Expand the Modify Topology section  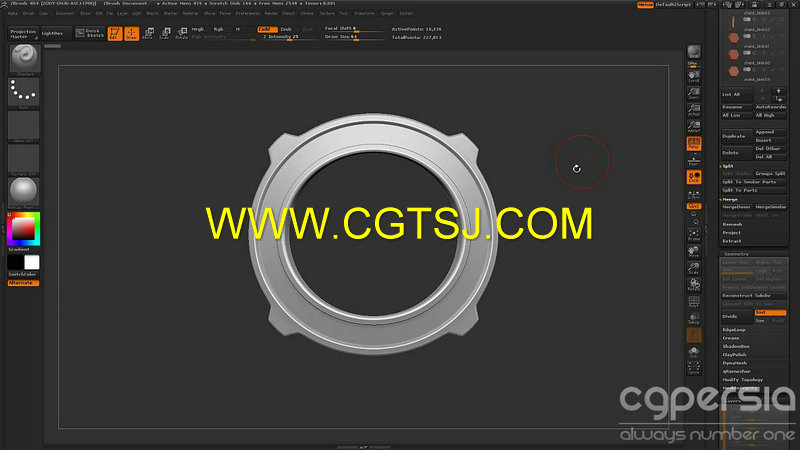point(742,380)
